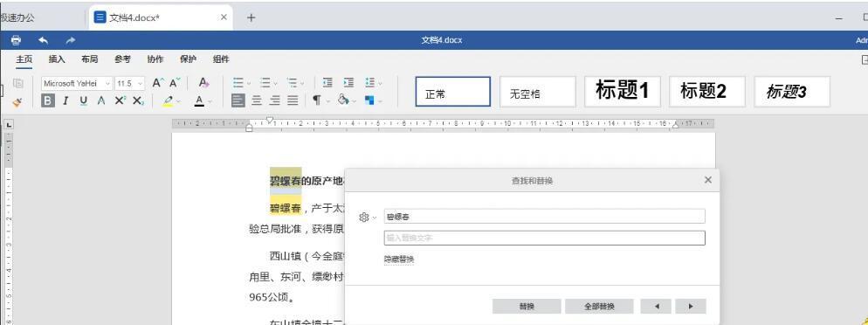Redo the last undone action
The image size is (868, 325).
[71, 40]
